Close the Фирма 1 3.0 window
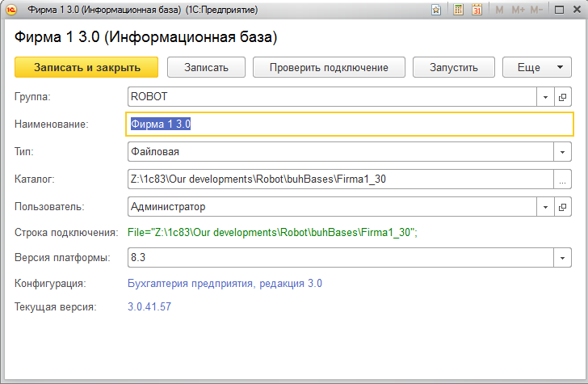The width and height of the screenshot is (588, 384). coord(577,10)
